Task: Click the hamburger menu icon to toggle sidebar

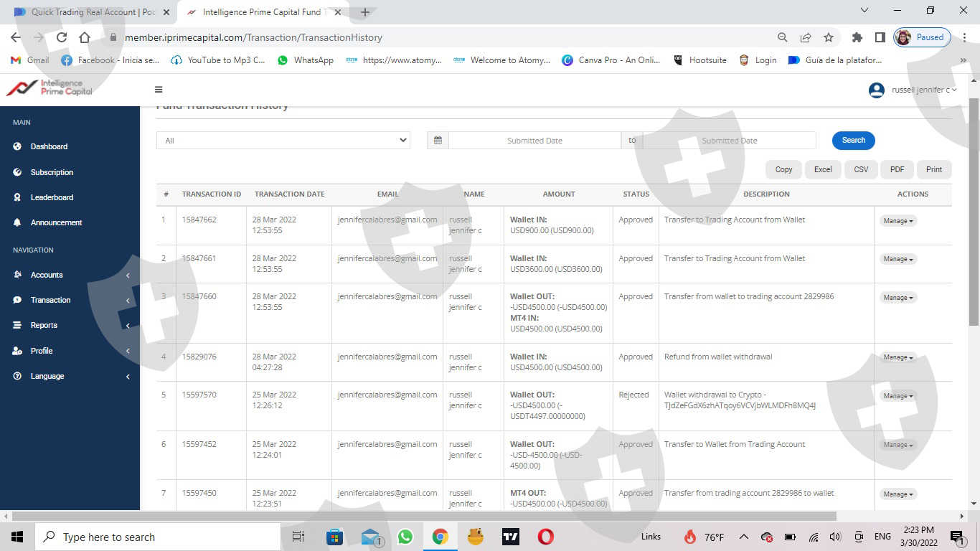Action: 159,90
